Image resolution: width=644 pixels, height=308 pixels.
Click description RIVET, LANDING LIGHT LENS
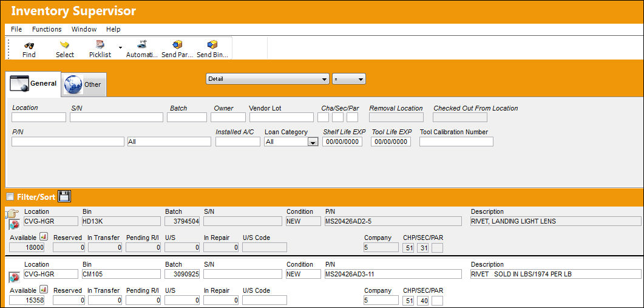[x=556, y=221]
